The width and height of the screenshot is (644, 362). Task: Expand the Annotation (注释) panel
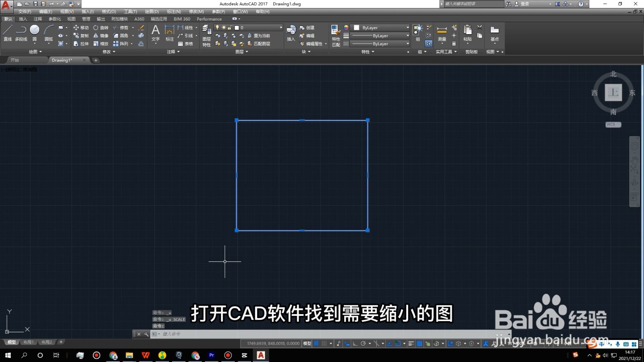(x=173, y=51)
